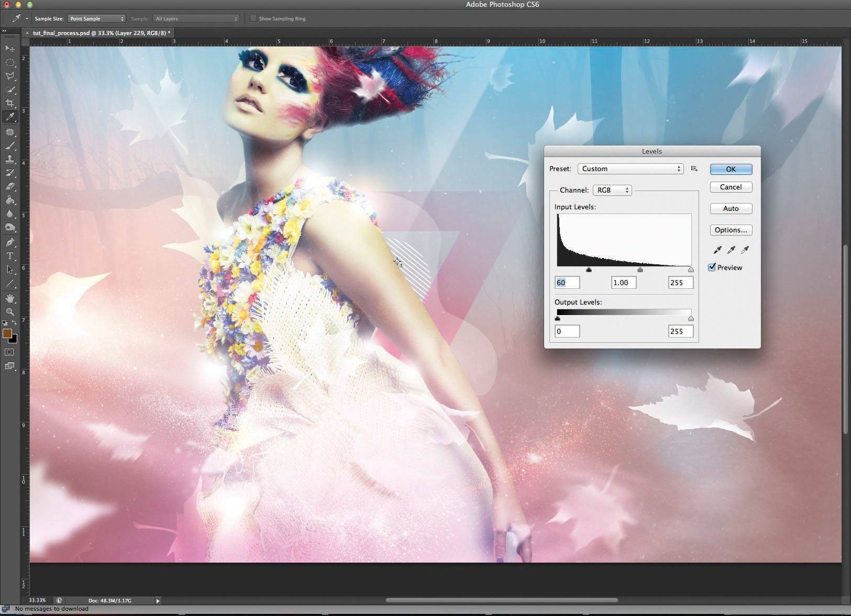Image resolution: width=851 pixels, height=616 pixels.
Task: Click the input highlight field showing 255
Action: click(681, 283)
